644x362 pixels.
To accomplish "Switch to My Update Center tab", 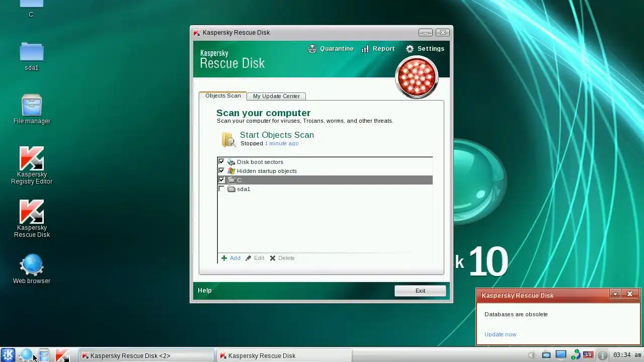I will point(276,96).
